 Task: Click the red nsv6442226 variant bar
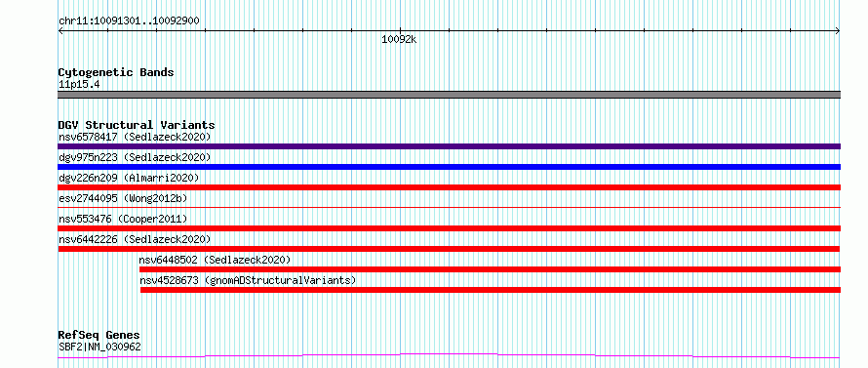point(449,249)
